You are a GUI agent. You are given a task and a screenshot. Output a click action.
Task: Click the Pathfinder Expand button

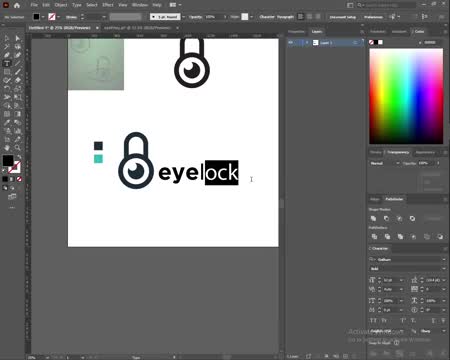434,219
